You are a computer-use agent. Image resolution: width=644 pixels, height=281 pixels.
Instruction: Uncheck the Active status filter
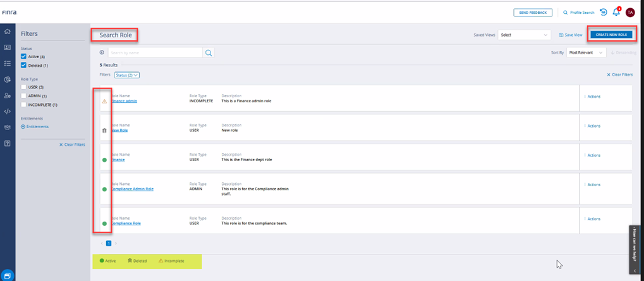24,56
